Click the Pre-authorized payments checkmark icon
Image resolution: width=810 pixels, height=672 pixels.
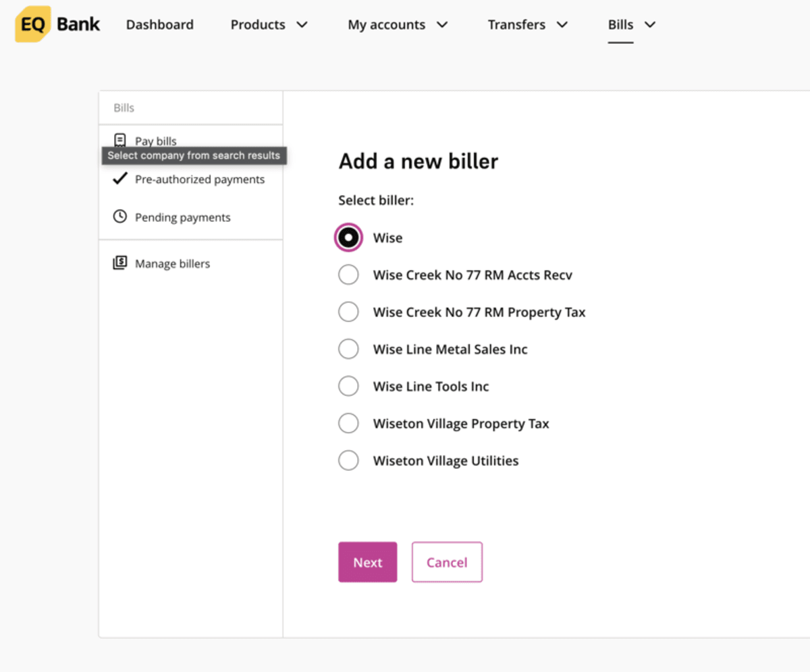120,179
